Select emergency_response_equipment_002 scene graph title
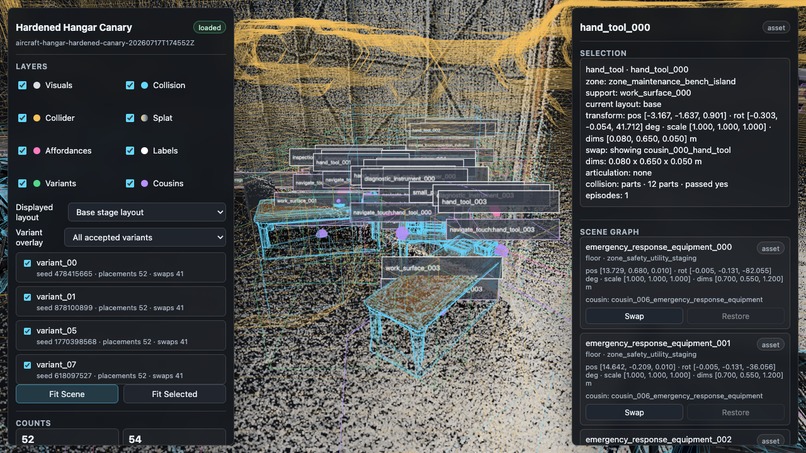This screenshot has width=806, height=453. (658, 440)
